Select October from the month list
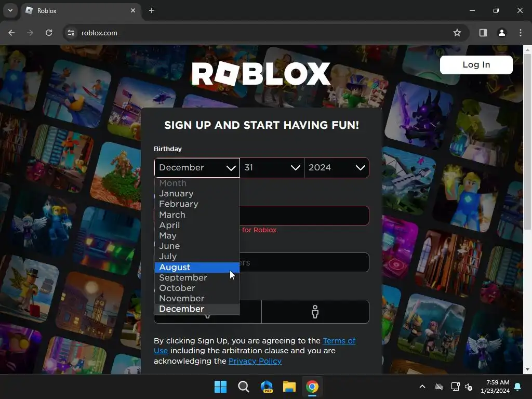532x399 pixels. pos(197,288)
